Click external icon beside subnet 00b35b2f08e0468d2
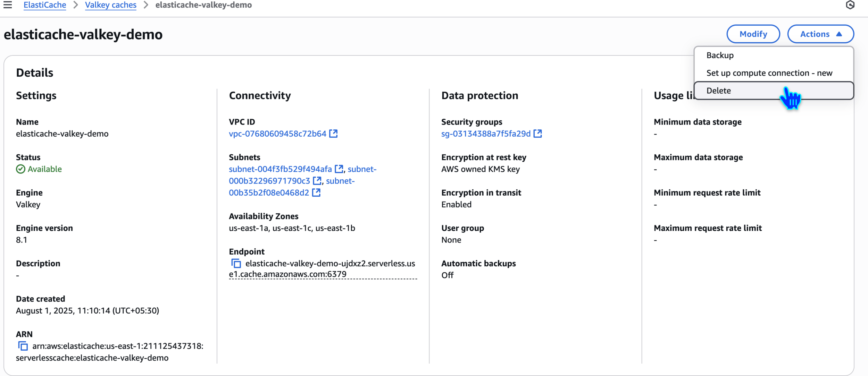Screen dimensions: 868x376 click(x=316, y=193)
